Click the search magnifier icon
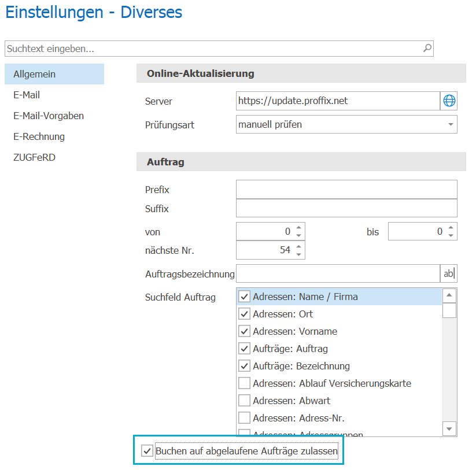Viewport: 476px width, 470px height. tap(427, 48)
